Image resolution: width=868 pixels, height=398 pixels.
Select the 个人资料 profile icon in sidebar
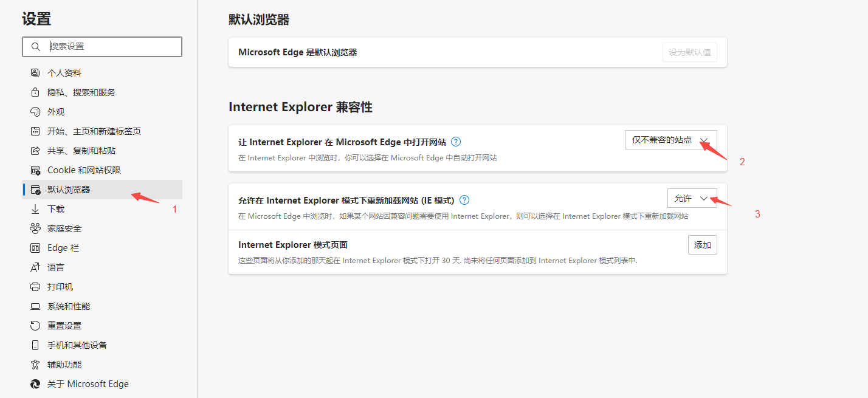pyautogui.click(x=35, y=72)
